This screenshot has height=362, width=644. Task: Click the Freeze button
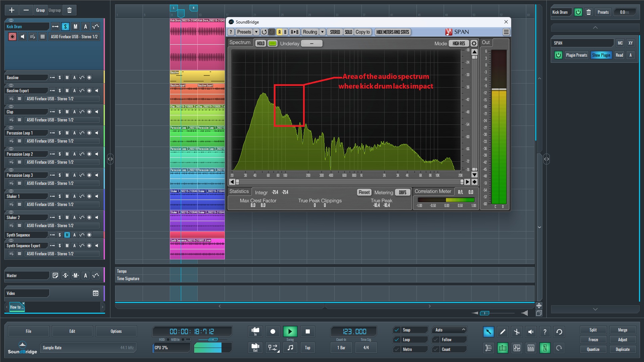click(x=593, y=340)
